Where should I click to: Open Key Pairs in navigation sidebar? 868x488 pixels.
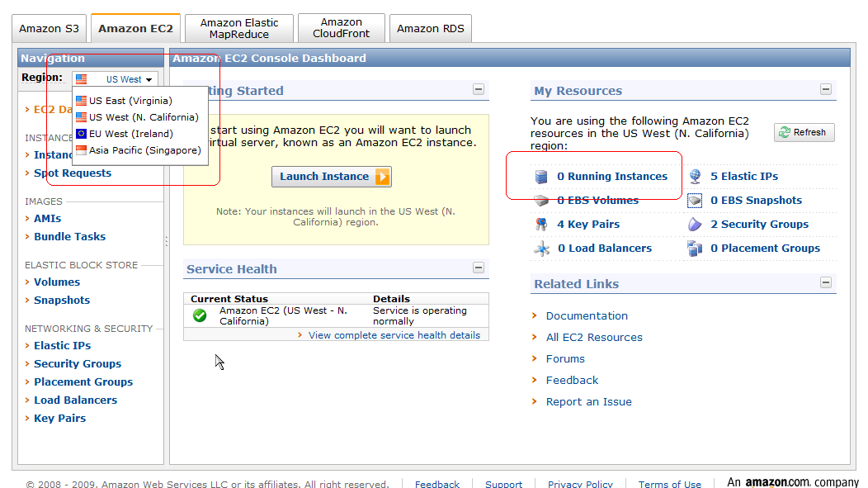coord(59,418)
